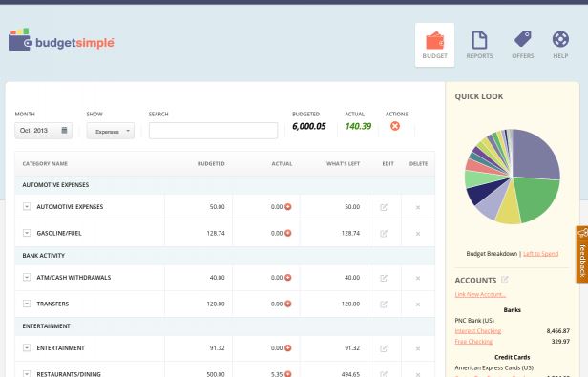588x377 pixels.
Task: Click red icon beside Automotive Expenses actual
Action: pyautogui.click(x=288, y=207)
